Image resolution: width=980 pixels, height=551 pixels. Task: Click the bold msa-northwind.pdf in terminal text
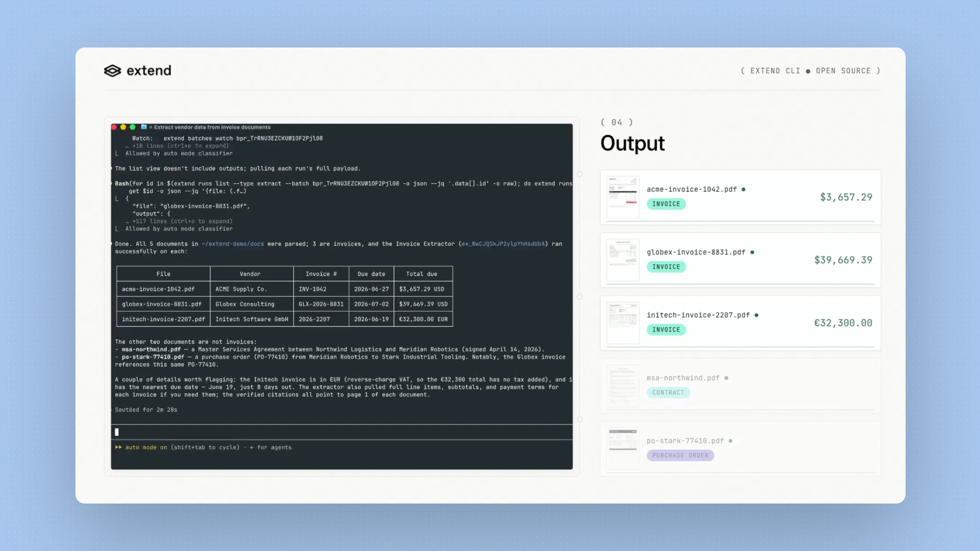point(151,349)
